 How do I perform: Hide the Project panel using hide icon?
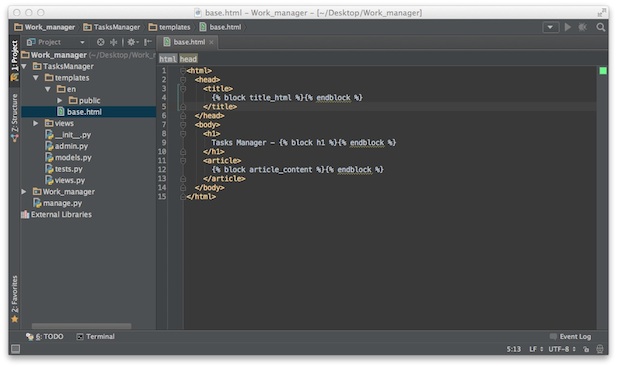click(x=148, y=42)
